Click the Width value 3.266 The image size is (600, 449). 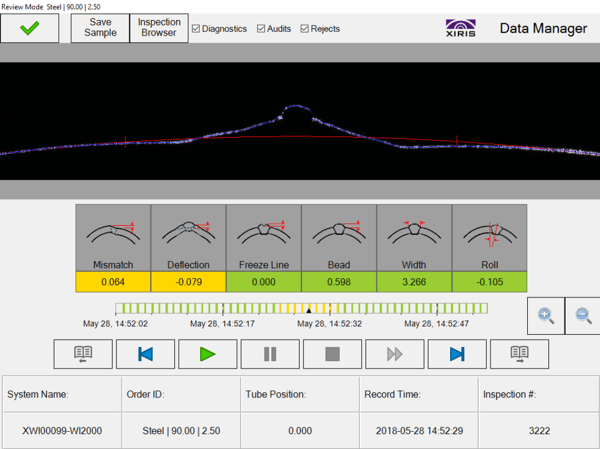[x=414, y=282]
